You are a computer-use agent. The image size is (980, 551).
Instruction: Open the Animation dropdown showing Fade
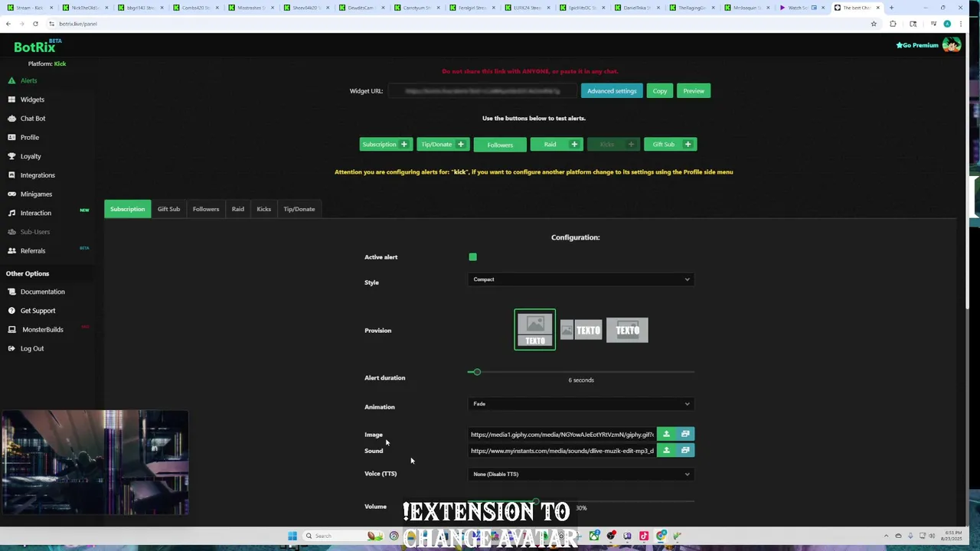point(581,404)
